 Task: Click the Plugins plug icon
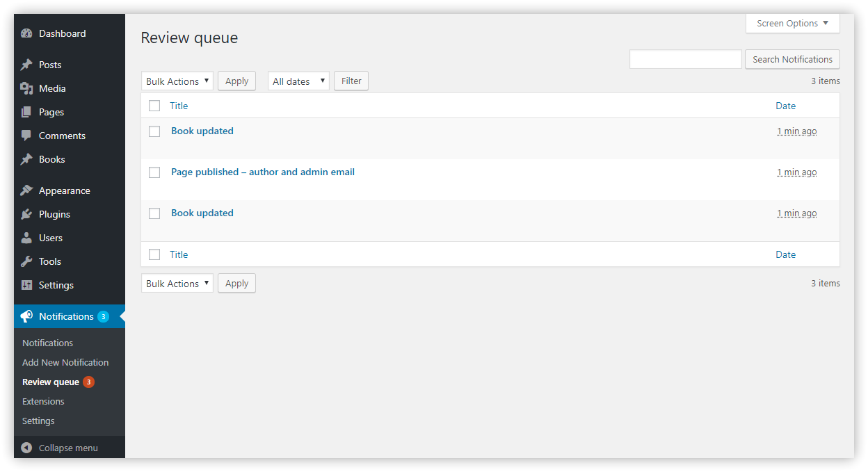[x=26, y=214]
